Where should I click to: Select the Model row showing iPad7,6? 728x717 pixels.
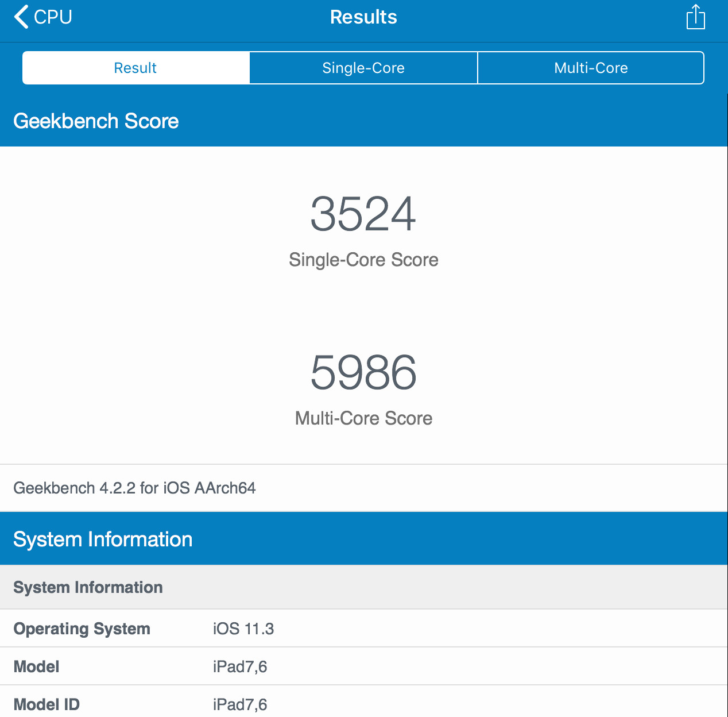click(363, 666)
